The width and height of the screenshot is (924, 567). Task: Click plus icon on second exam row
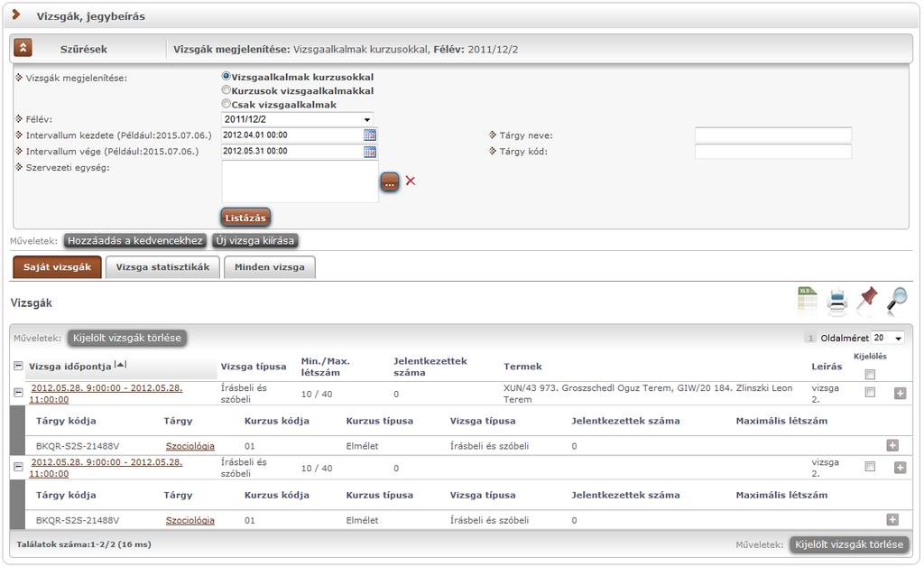(x=900, y=468)
